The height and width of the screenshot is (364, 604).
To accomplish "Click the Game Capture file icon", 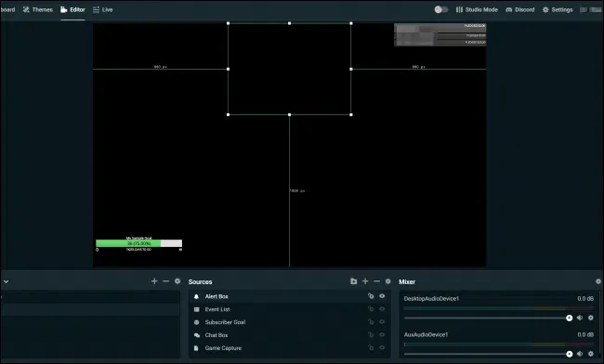I will pyautogui.click(x=196, y=348).
